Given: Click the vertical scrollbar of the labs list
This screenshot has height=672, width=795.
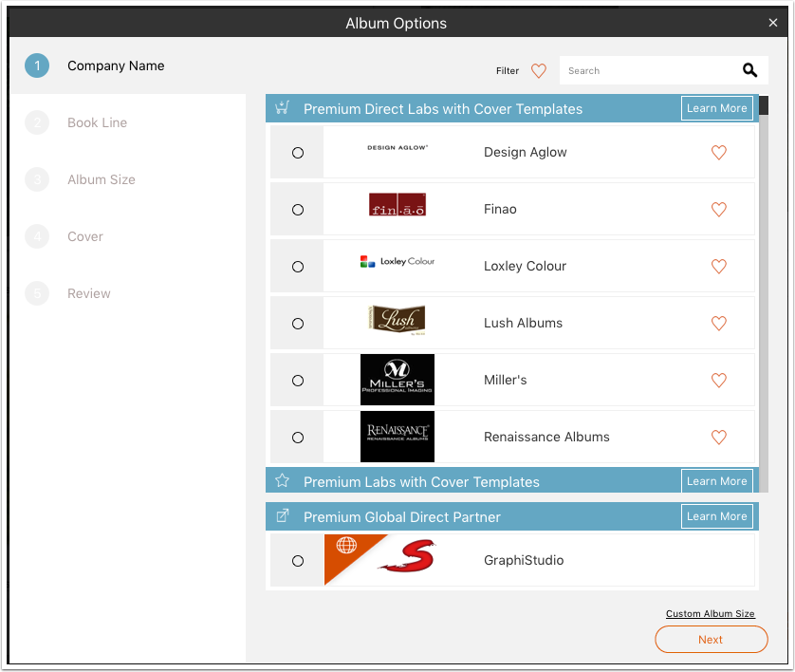Looking at the screenshot, I should click(764, 294).
